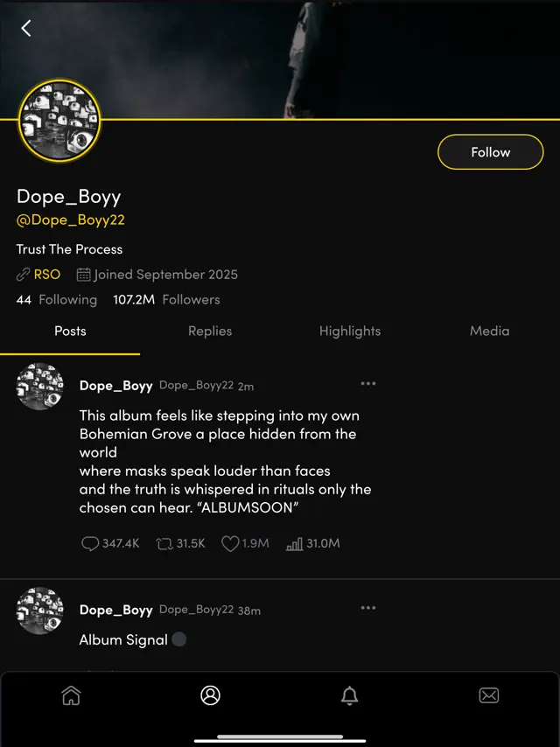Switch to the Replies tab
The image size is (560, 747).
pyautogui.click(x=210, y=331)
